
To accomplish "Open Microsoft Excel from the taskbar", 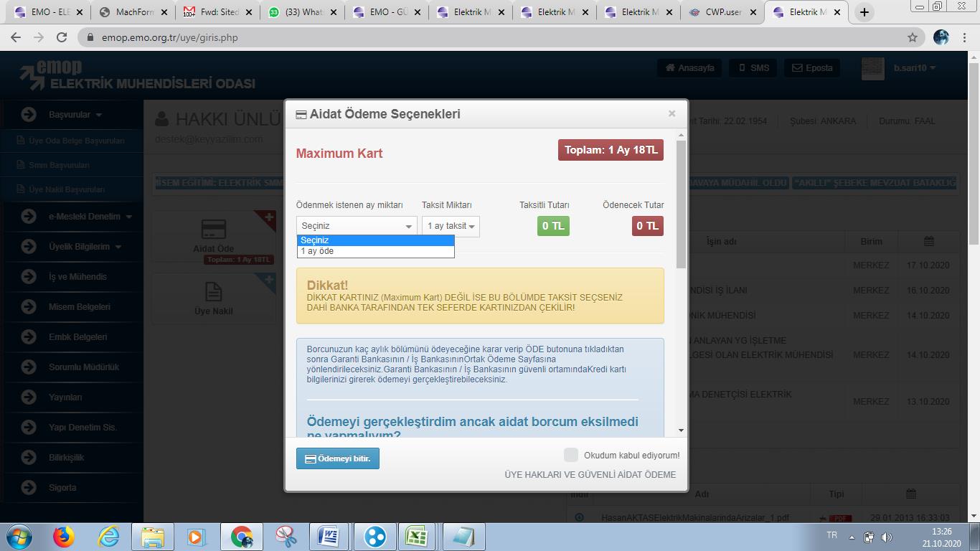I will click(x=416, y=537).
